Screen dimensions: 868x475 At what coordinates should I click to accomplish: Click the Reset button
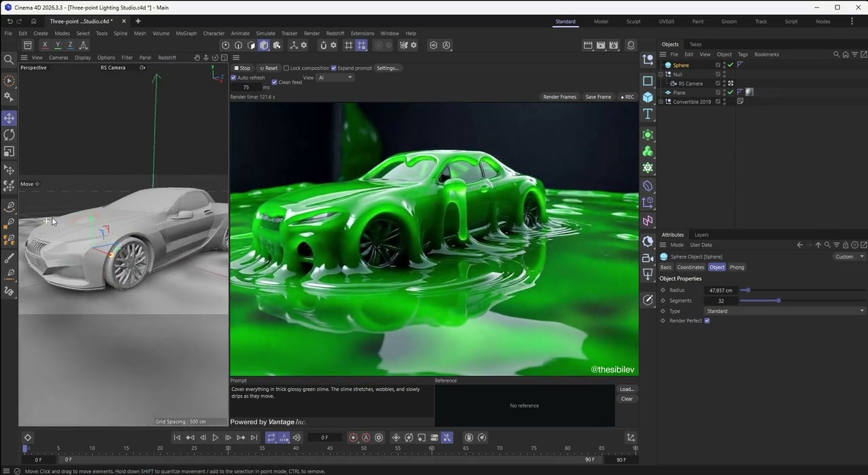coord(269,68)
